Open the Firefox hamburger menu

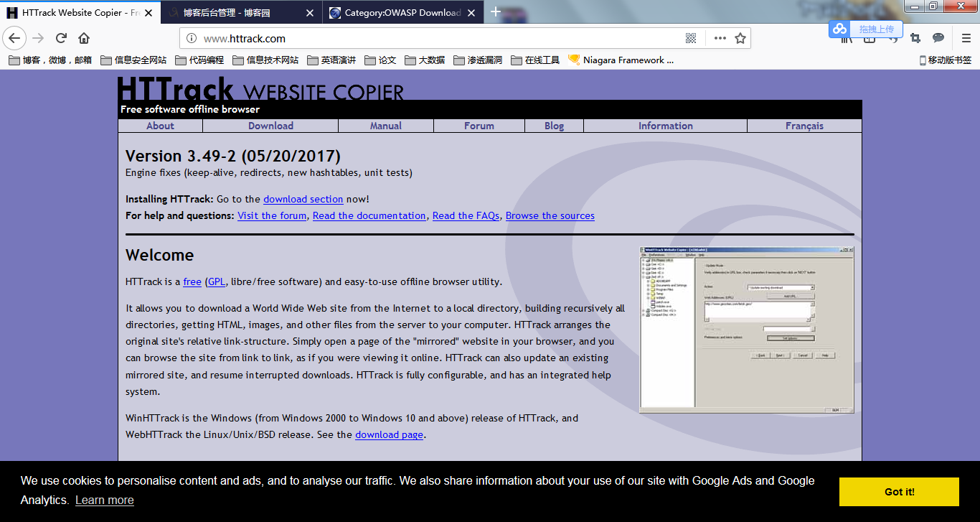(966, 38)
